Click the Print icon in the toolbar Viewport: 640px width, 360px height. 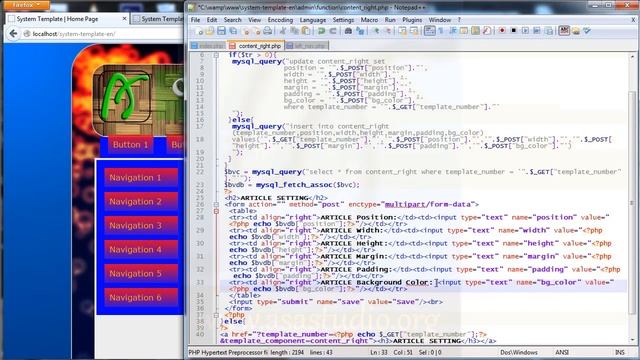point(267,31)
